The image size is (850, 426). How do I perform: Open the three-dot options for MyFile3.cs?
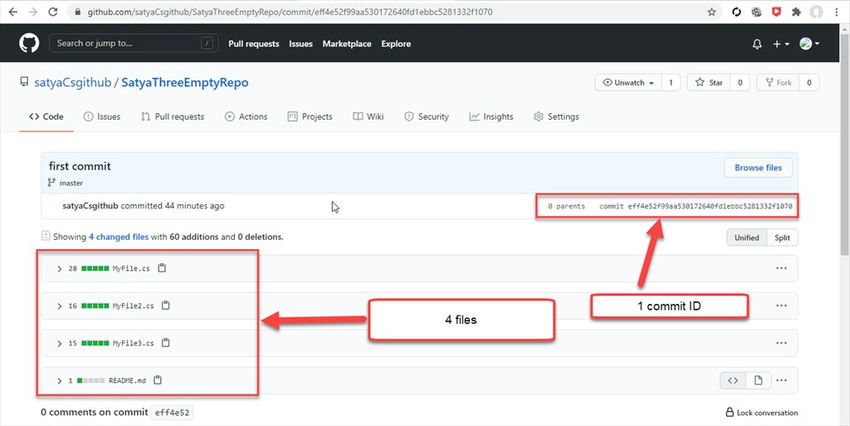(781, 343)
